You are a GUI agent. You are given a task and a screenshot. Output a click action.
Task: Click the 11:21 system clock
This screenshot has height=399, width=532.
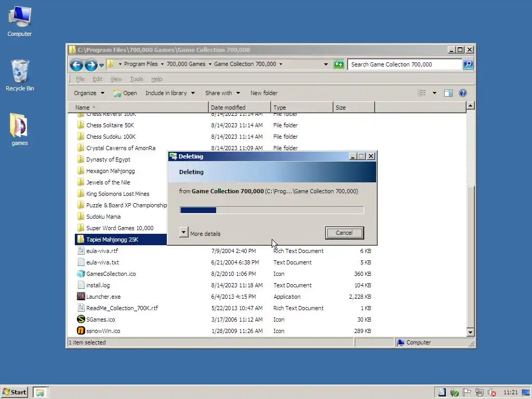[511, 393]
